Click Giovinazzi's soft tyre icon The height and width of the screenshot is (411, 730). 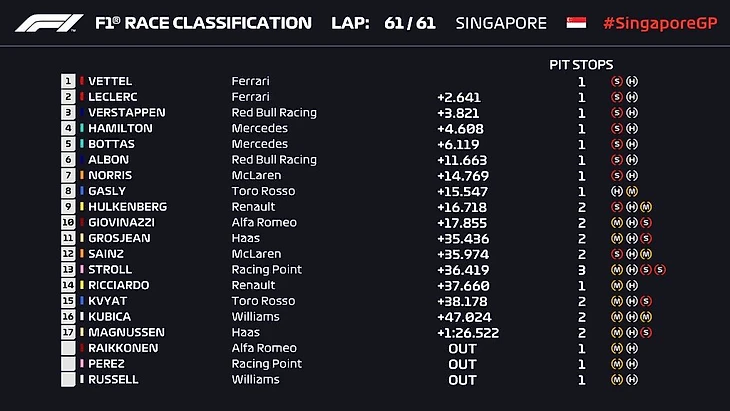[646, 222]
